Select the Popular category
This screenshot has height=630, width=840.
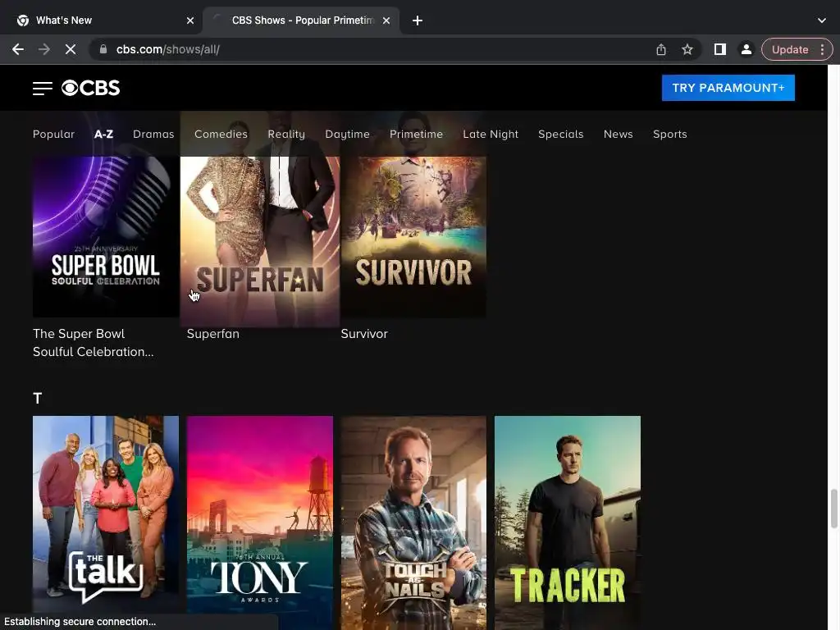(53, 134)
